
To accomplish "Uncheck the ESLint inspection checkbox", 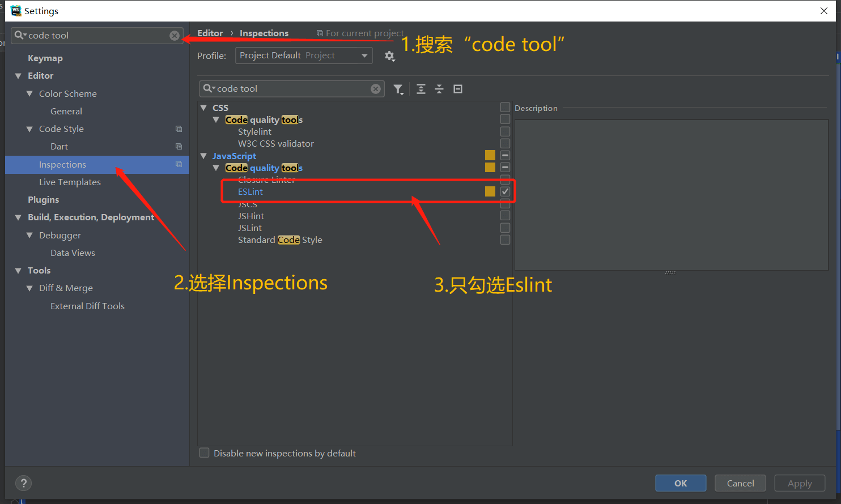I will (x=505, y=191).
